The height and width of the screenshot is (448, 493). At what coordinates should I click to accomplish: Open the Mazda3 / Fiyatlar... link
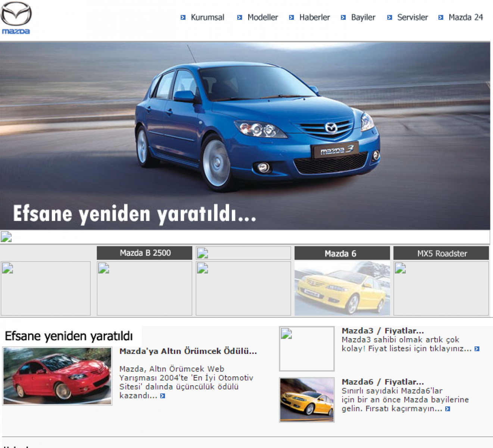click(x=383, y=331)
